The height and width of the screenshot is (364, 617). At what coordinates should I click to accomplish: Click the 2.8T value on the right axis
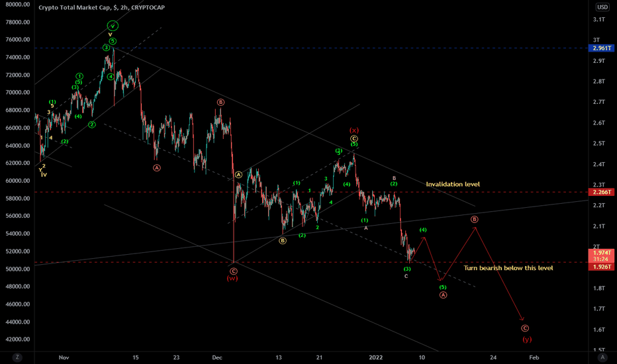(x=599, y=81)
